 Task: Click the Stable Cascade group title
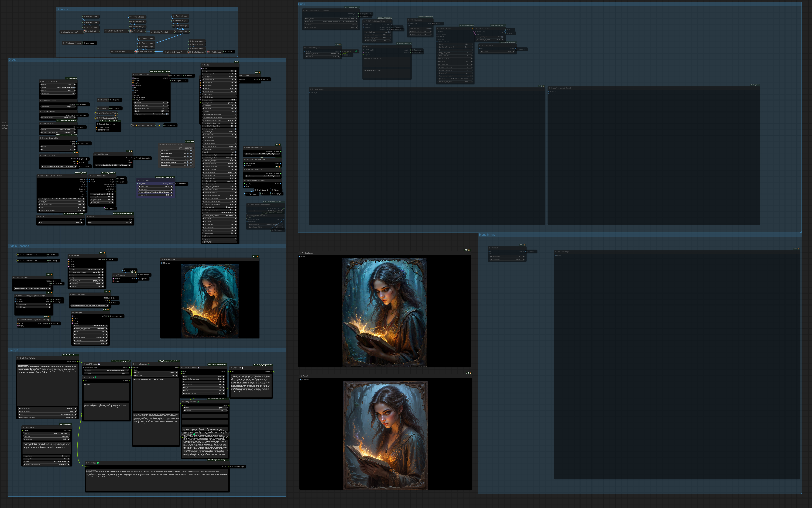coord(19,246)
